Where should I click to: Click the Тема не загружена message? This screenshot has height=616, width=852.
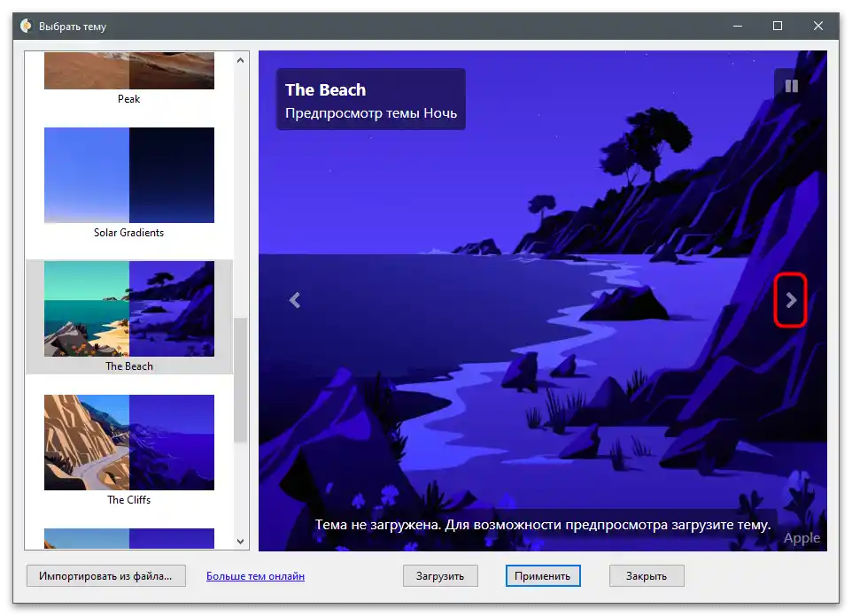(543, 525)
